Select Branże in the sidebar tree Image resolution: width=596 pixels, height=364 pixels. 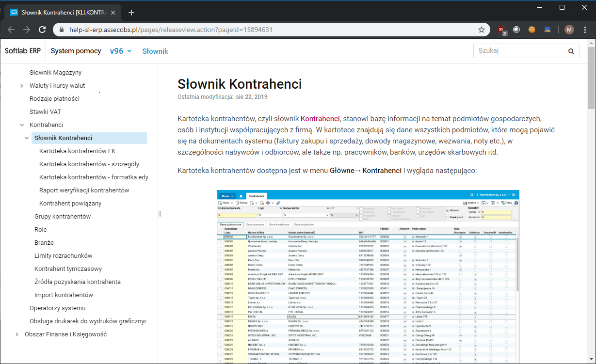click(x=44, y=243)
